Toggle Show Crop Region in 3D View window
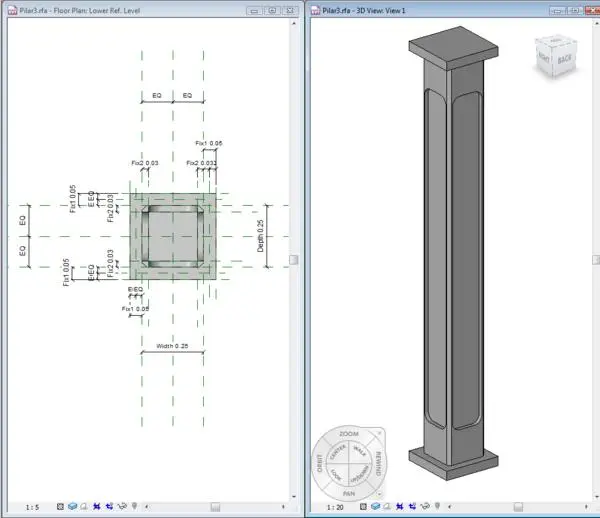600x518 pixels. (412, 507)
